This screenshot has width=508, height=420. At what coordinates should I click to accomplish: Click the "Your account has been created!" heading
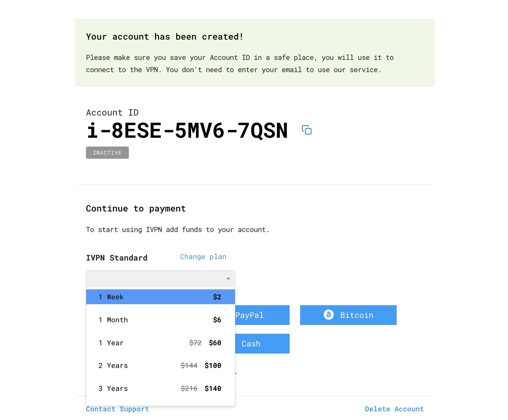pyautogui.click(x=165, y=37)
